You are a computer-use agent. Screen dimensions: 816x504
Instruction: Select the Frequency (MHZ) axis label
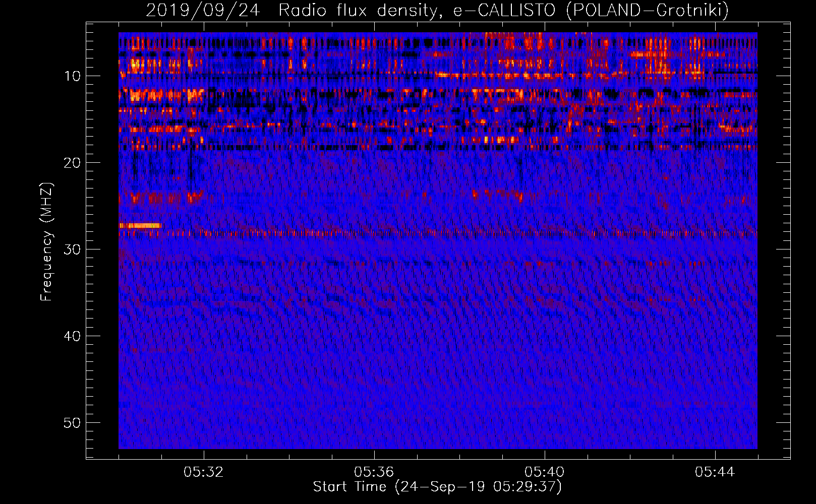[46, 242]
